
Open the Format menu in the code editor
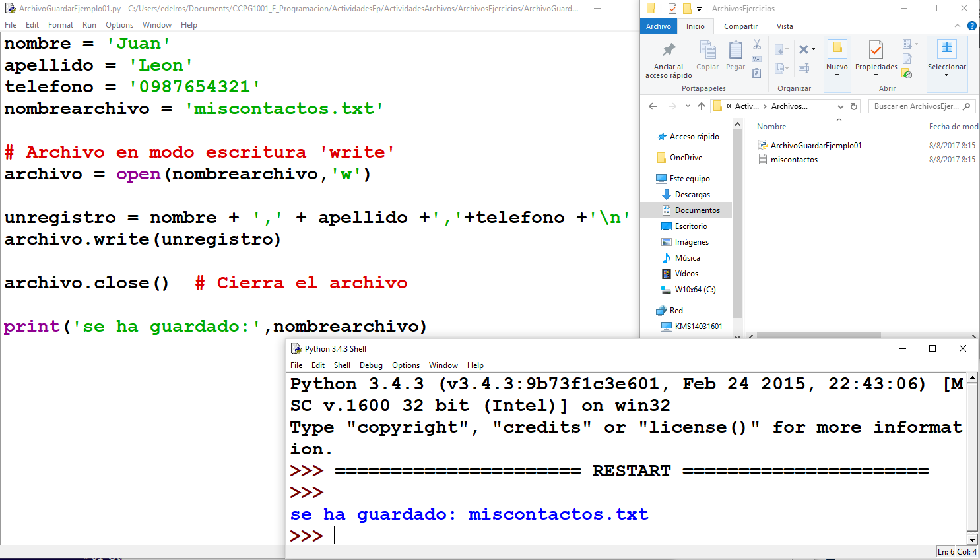coord(61,24)
